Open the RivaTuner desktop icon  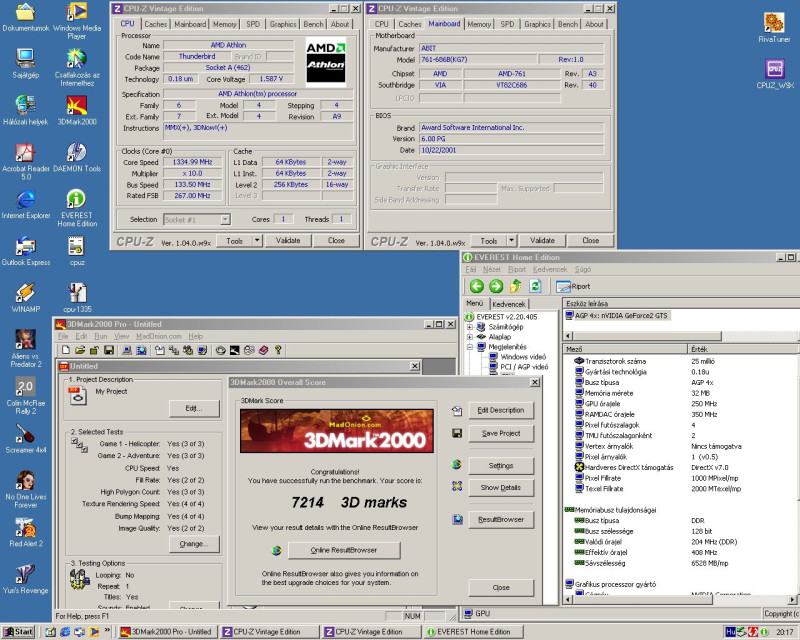click(x=774, y=28)
